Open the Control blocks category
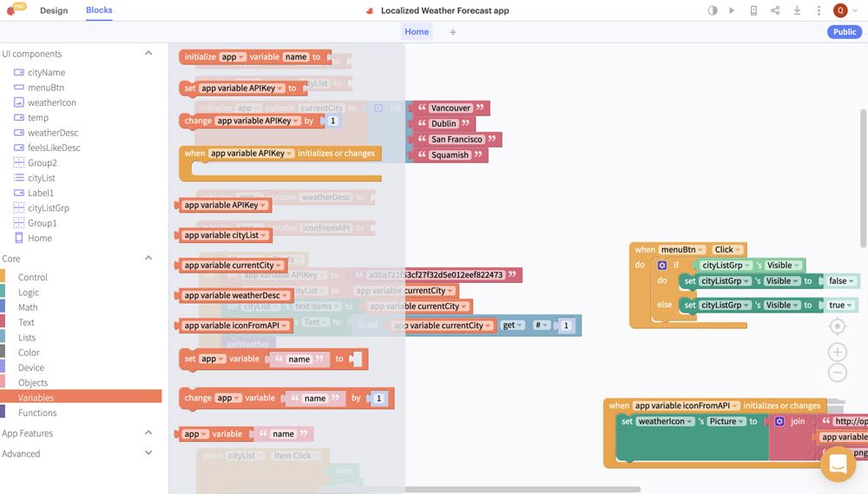Image resolution: width=868 pixels, height=494 pixels. [33, 277]
